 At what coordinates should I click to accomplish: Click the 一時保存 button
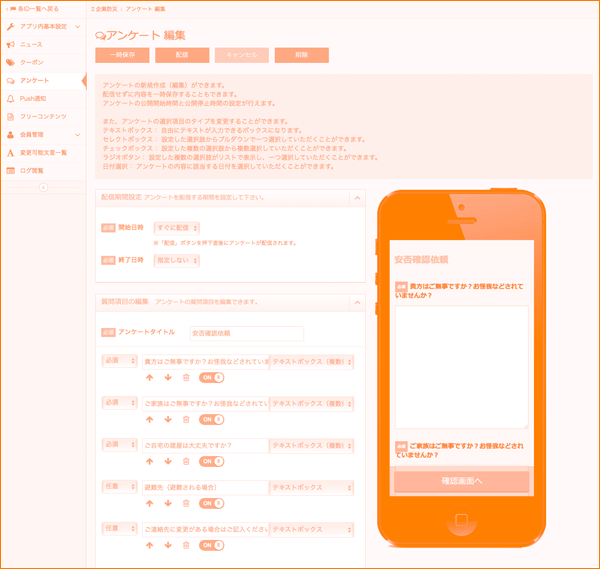click(121, 55)
